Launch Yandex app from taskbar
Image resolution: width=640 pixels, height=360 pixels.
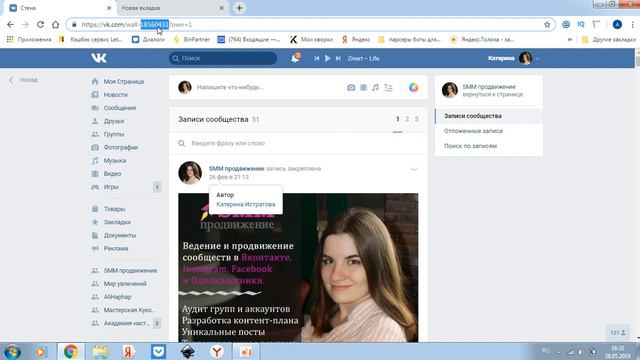point(129,351)
